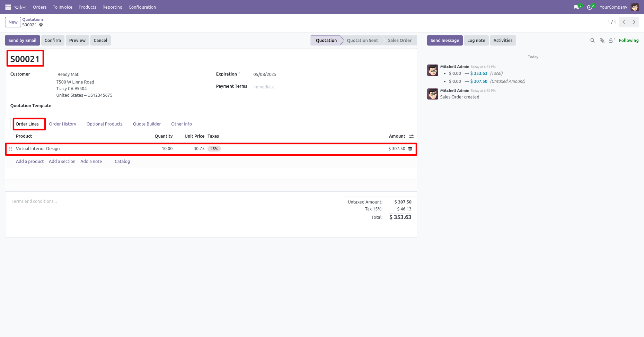Click Add a note link

pos(91,162)
